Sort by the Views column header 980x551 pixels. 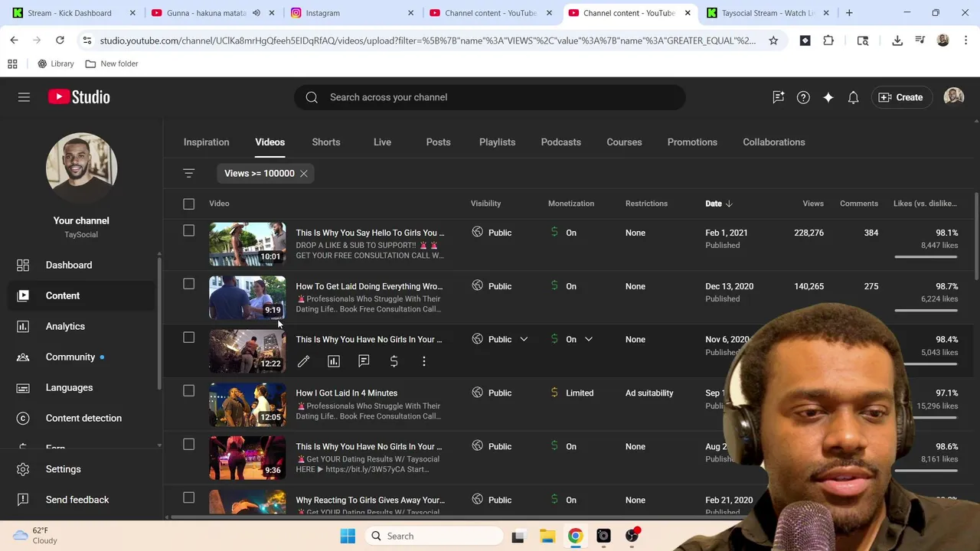813,204
